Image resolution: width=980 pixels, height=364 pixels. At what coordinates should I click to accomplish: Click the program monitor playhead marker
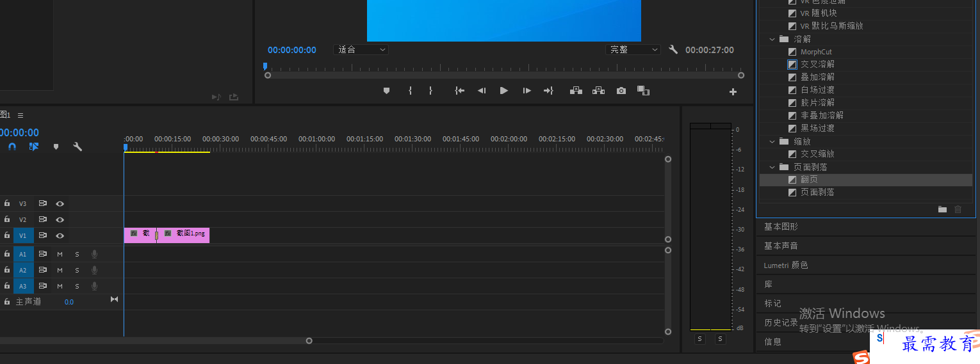click(x=265, y=66)
